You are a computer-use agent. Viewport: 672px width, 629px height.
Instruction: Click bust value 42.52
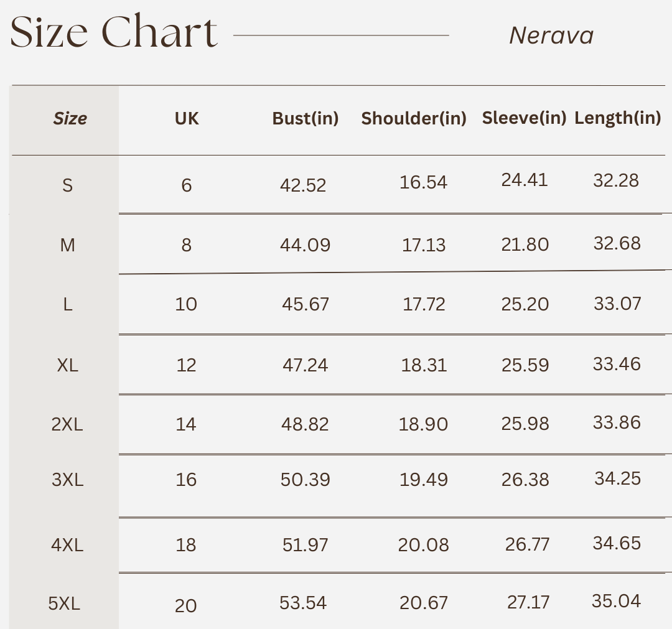303,185
